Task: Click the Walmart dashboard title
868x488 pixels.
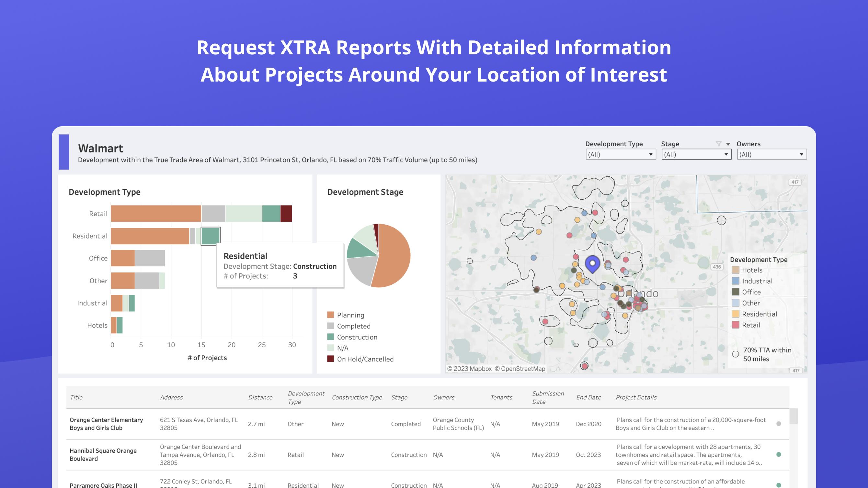Action: pos(100,149)
